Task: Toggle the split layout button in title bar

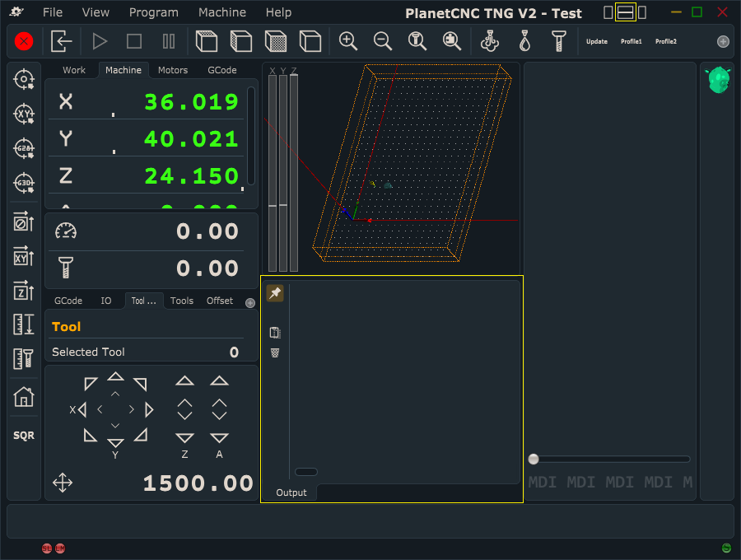Action: [625, 12]
